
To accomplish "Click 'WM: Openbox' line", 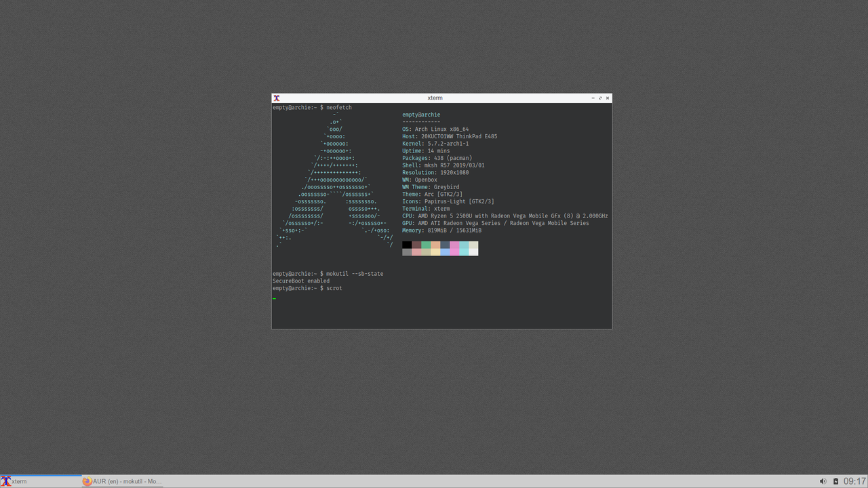I will click(420, 180).
